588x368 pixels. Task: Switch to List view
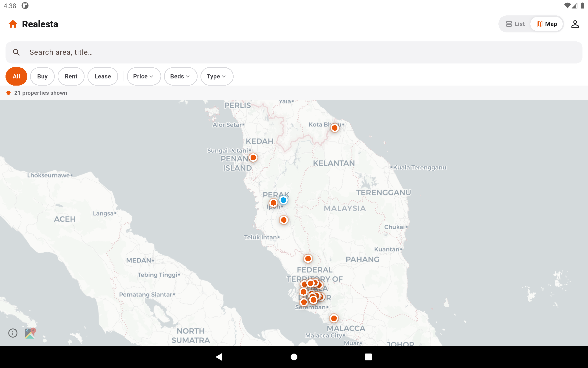(x=515, y=24)
